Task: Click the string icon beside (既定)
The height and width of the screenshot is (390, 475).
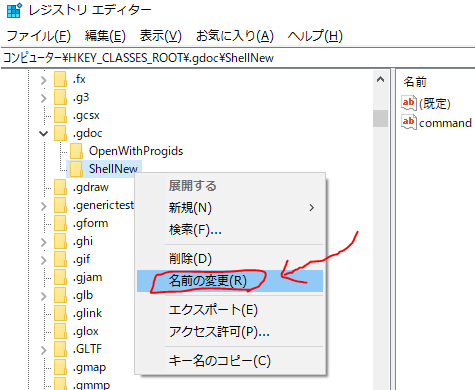Action: [x=409, y=103]
